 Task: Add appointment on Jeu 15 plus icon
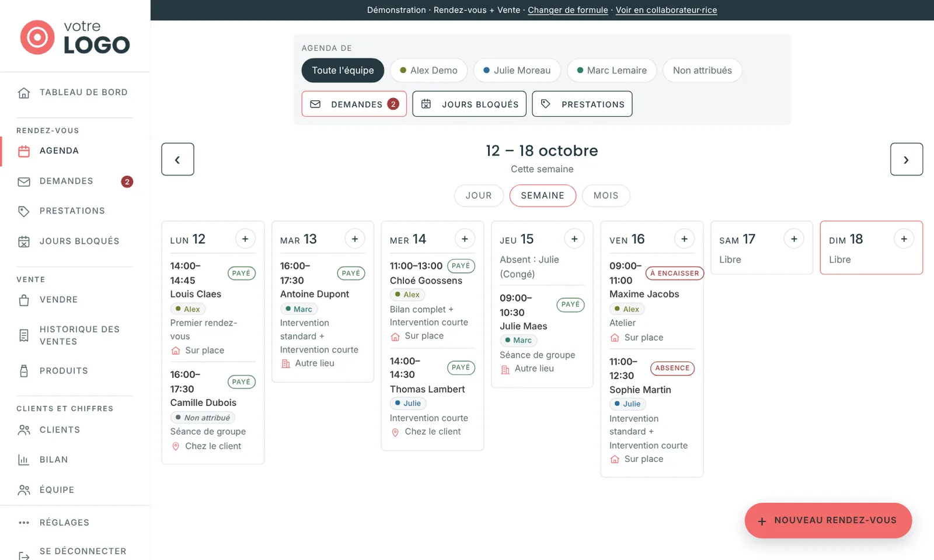point(574,239)
